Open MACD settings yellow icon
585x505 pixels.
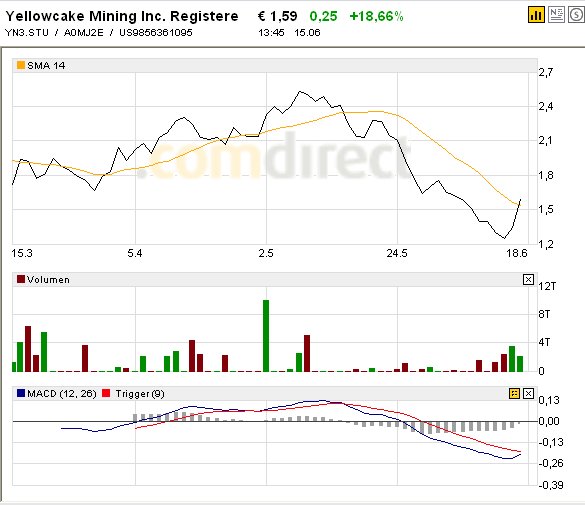coord(514,393)
